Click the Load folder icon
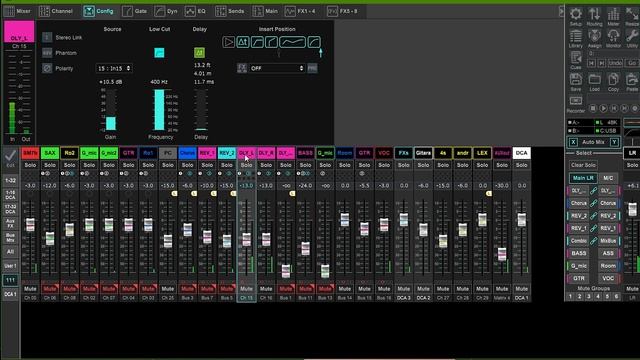Image resolution: width=640 pixels, height=360 pixels. (x=594, y=80)
